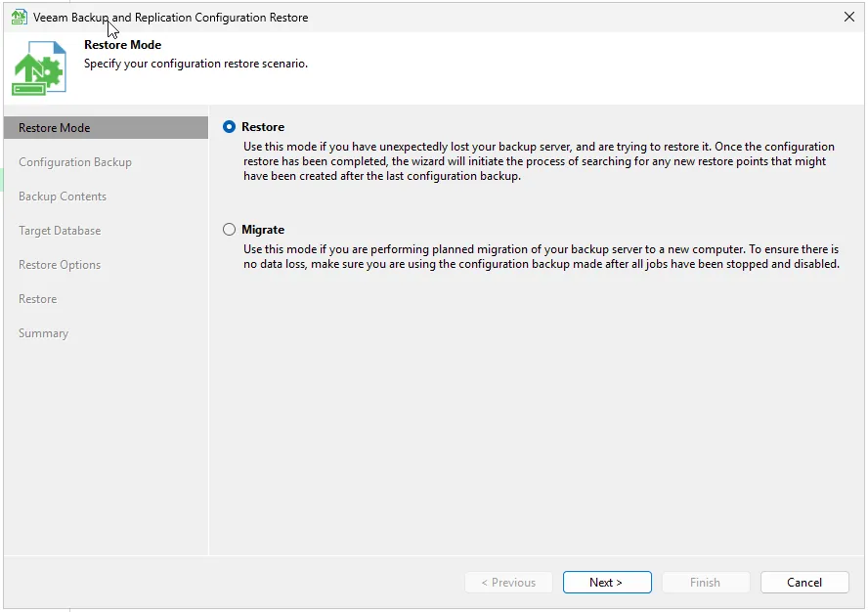868x612 pixels.
Task: Go to the Configuration Backup step
Action: pyautogui.click(x=75, y=162)
